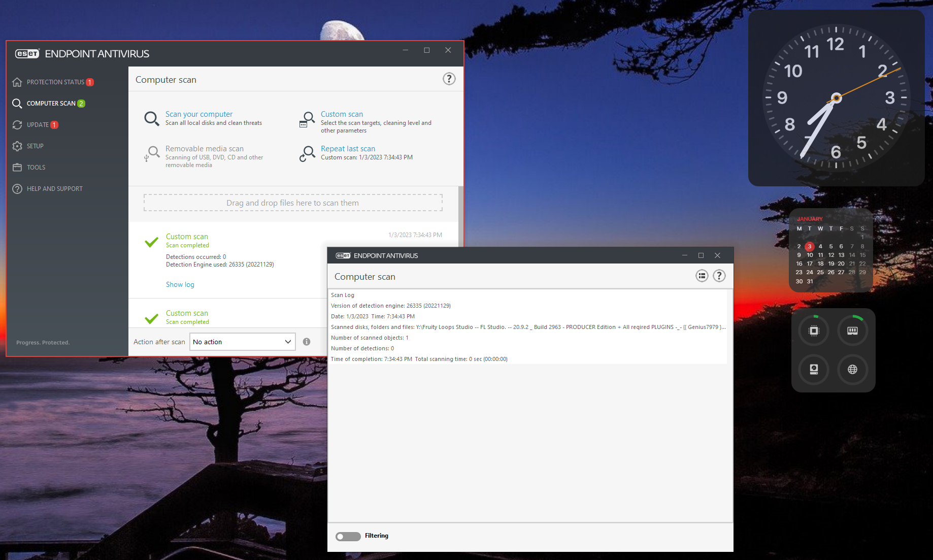
Task: Open Tools section
Action: (36, 168)
